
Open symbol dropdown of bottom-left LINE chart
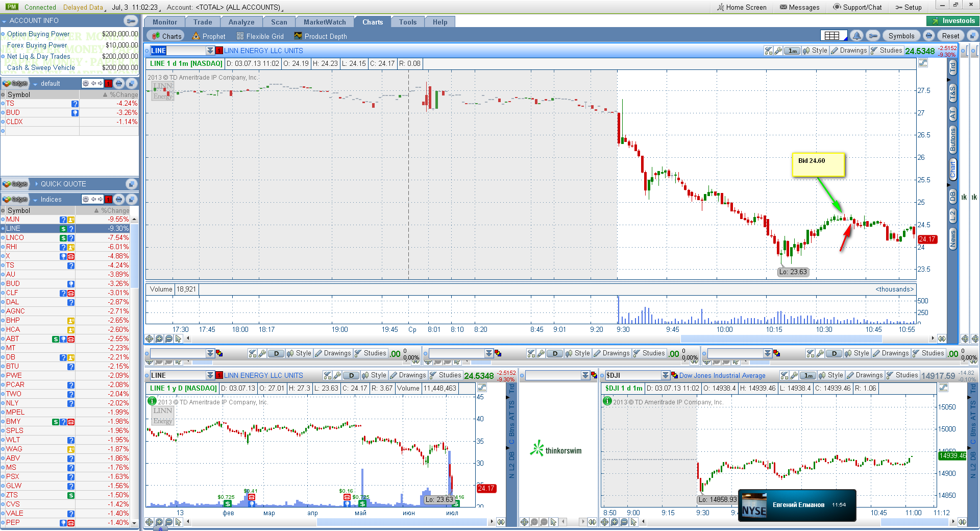(210, 375)
